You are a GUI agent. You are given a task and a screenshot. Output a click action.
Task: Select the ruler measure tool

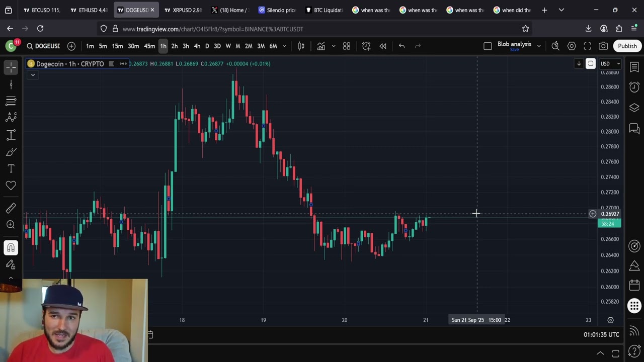11,208
